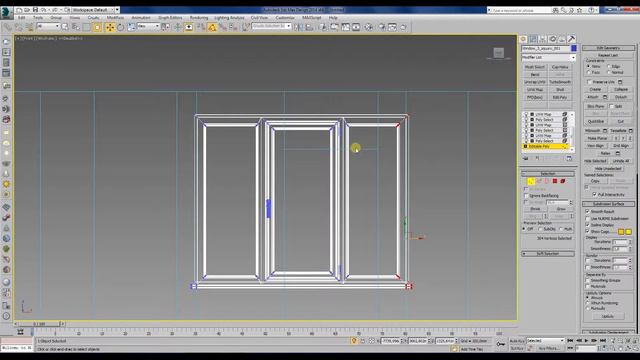Select the Rotate tool in toolbar

point(120,27)
